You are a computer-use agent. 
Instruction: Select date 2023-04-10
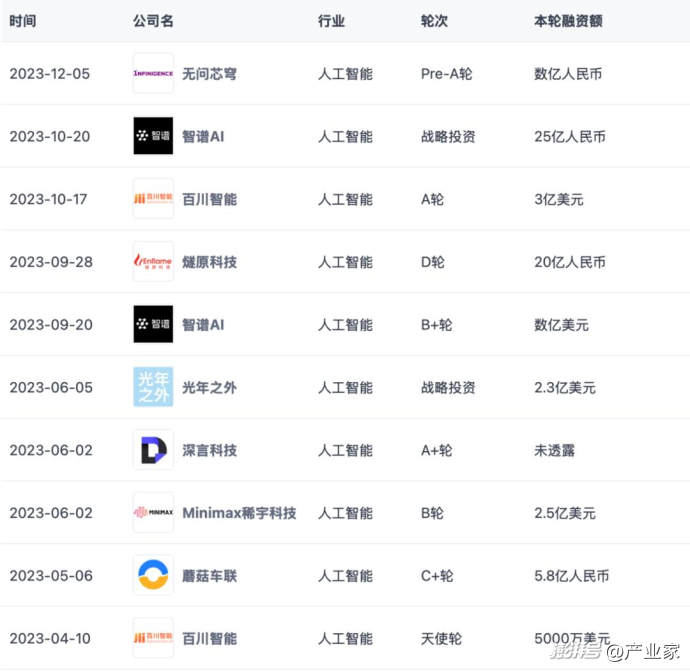(x=50, y=639)
